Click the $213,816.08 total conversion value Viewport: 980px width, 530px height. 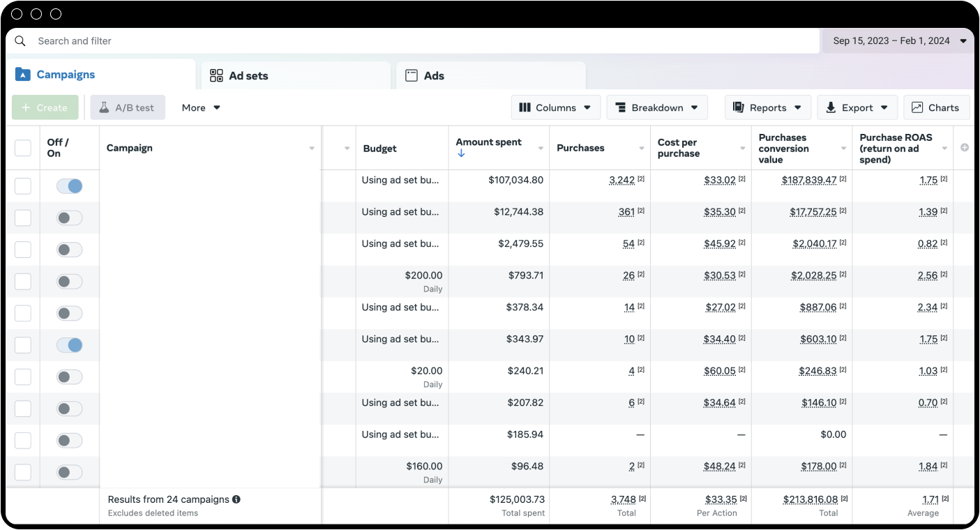coord(811,499)
